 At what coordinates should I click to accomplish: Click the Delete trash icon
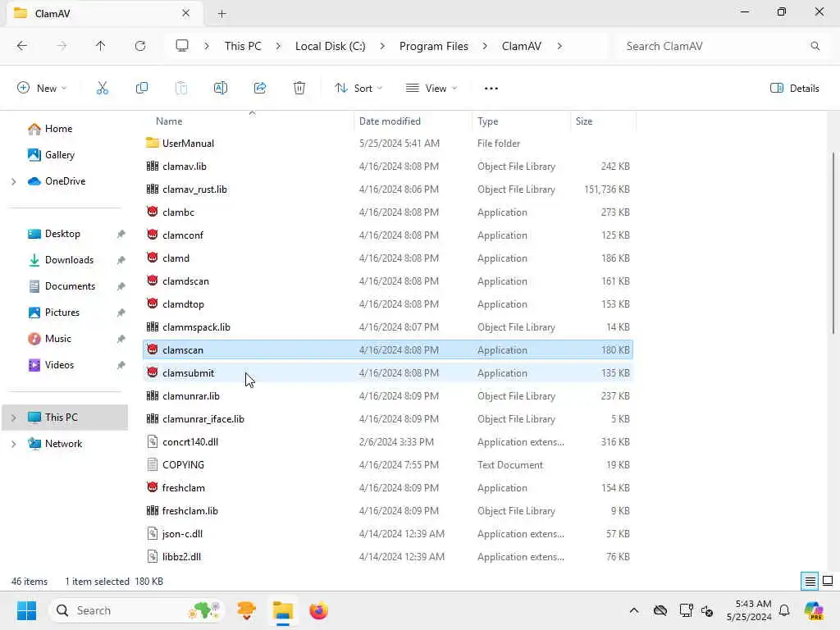coord(299,89)
